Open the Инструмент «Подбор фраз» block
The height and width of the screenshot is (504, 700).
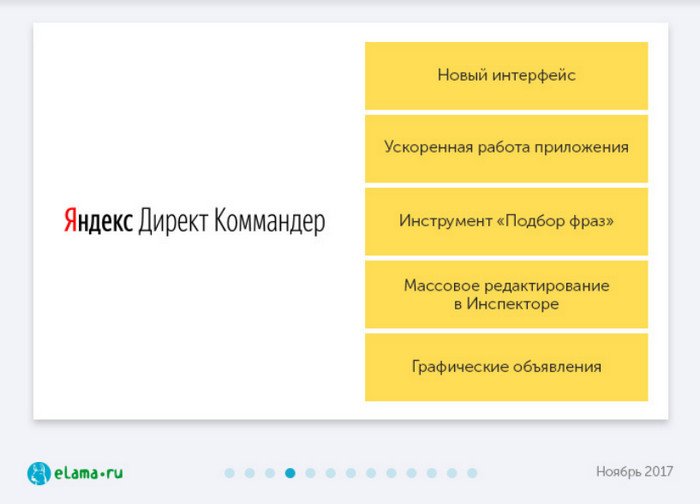506,221
